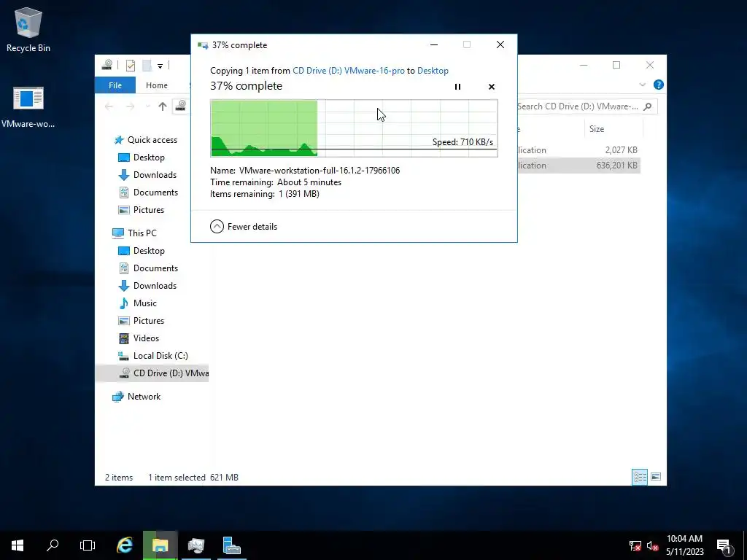
Task: Open Downloads under Quick access
Action: [x=147, y=175]
